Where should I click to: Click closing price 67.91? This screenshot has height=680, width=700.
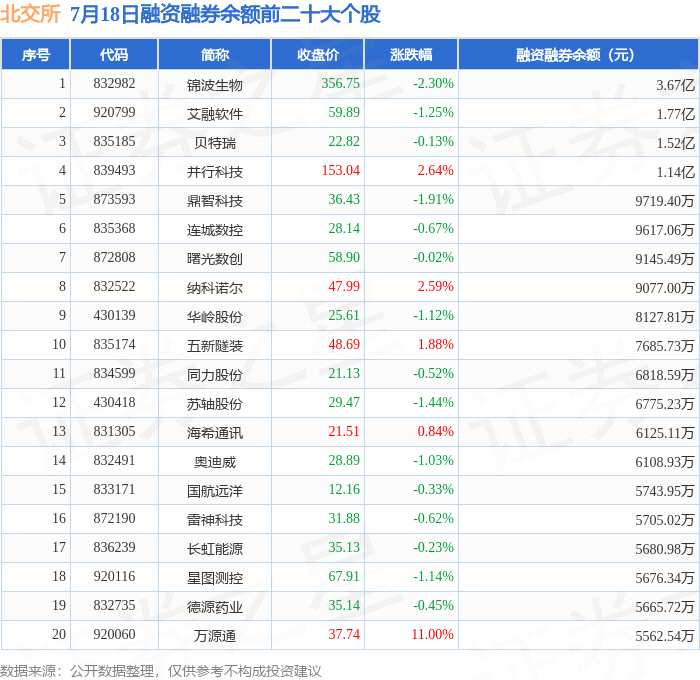tap(344, 577)
